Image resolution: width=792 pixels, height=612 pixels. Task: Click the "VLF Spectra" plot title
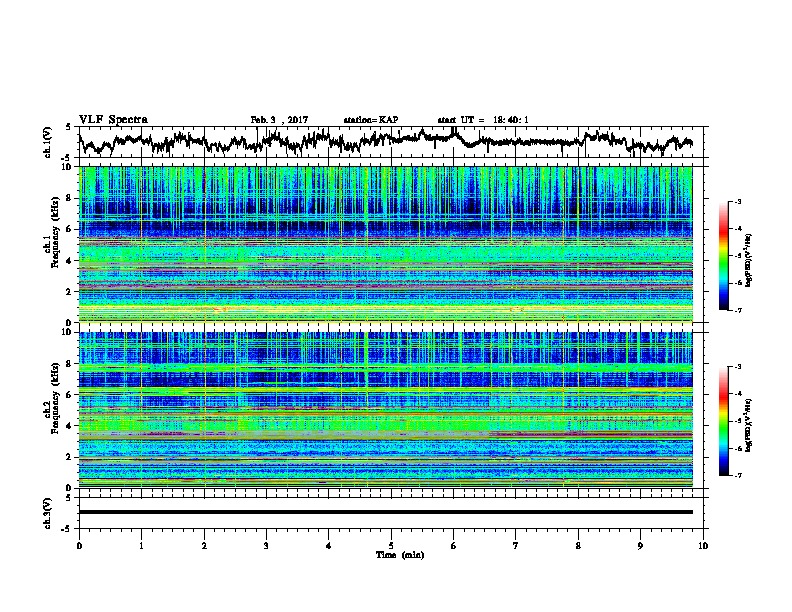click(113, 119)
